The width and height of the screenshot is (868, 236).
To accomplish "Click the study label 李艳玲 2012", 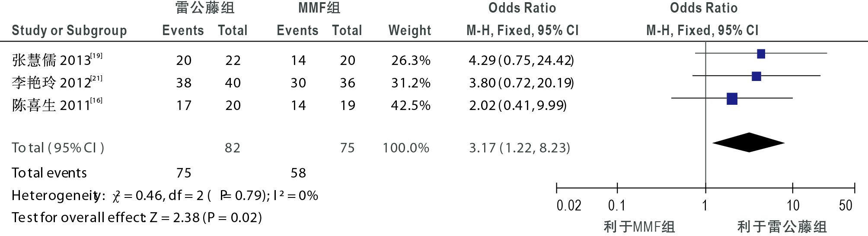I will pyautogui.click(x=57, y=82).
